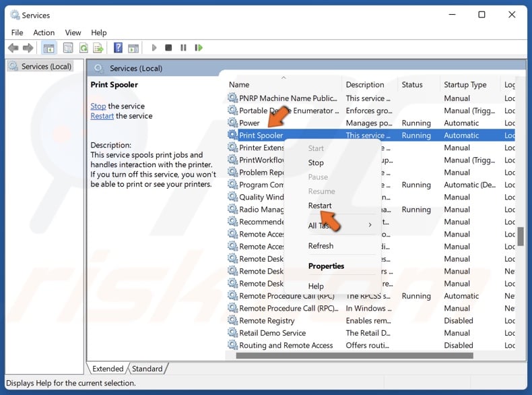Click the Offers routi... description cell
The width and height of the screenshot is (532, 395).
pyautogui.click(x=368, y=345)
